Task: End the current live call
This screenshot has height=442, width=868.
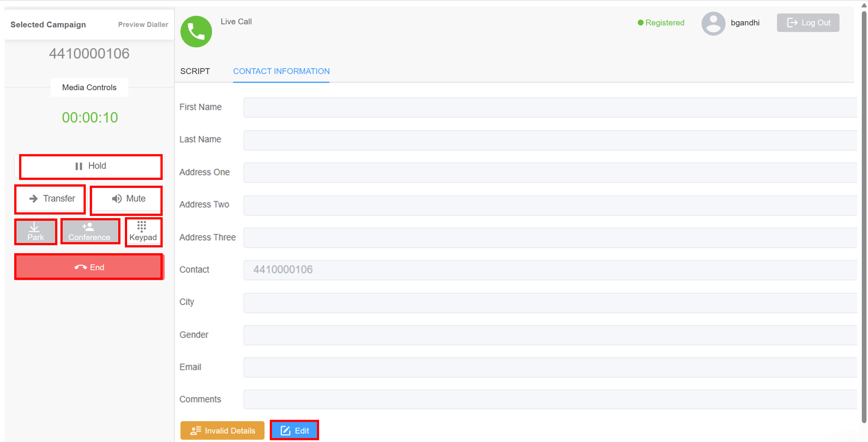Action: tap(88, 267)
